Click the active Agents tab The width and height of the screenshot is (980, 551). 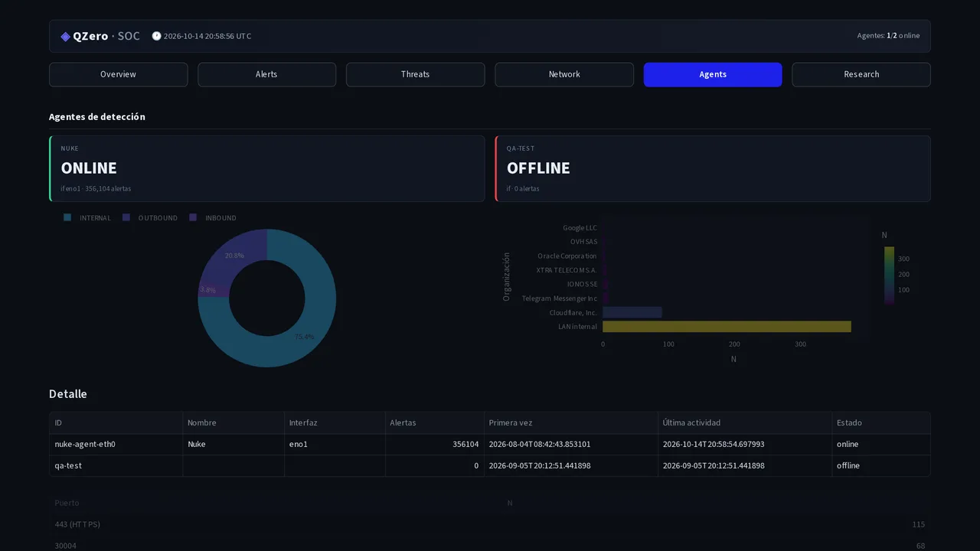coord(713,74)
